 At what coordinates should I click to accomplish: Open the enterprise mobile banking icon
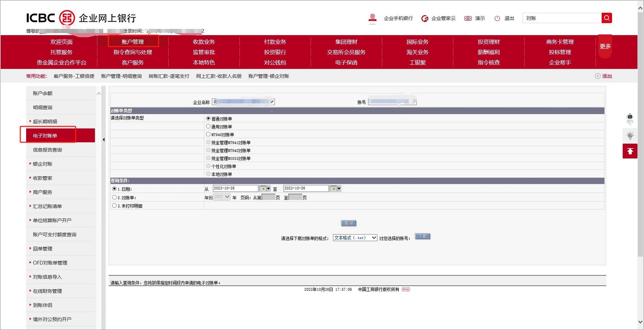(x=372, y=18)
